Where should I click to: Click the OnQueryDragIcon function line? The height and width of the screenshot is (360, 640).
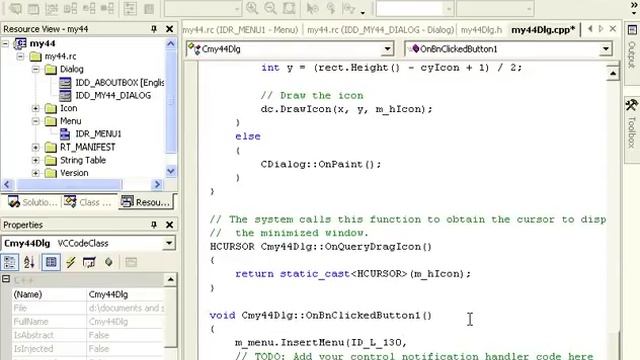320,247
